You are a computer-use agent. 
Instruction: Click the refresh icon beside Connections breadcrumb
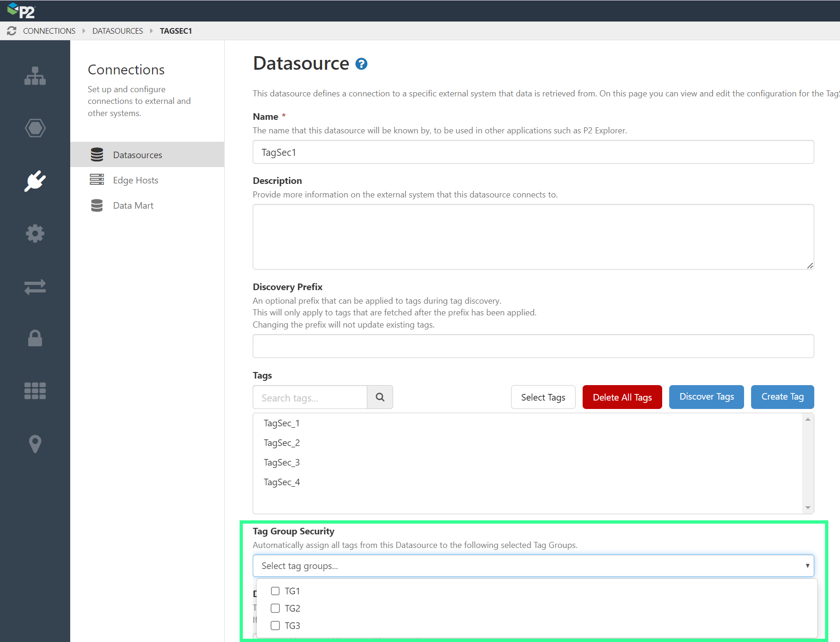pyautogui.click(x=12, y=30)
